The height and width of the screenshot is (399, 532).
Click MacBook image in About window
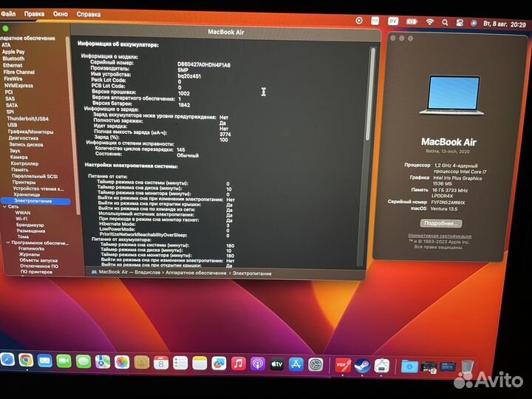(x=453, y=95)
